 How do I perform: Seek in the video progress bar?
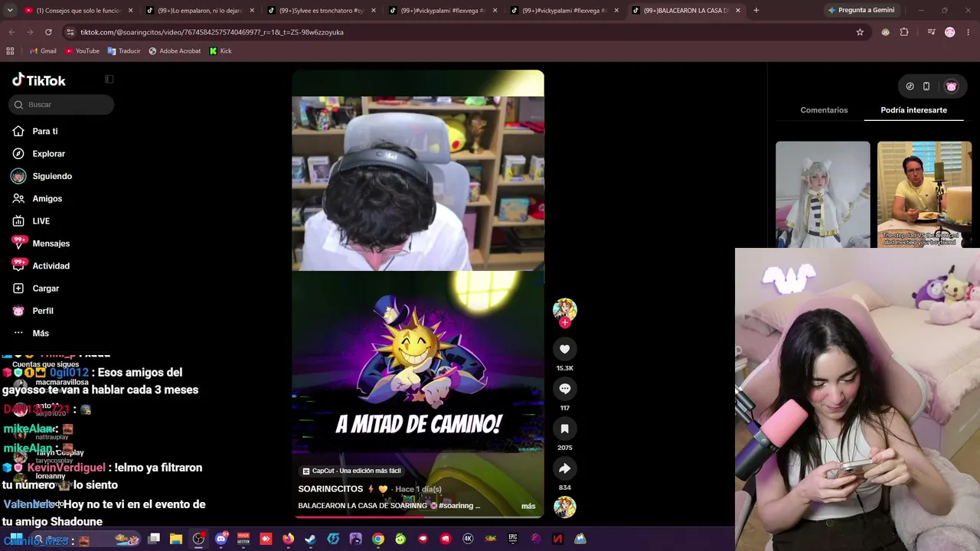pyautogui.click(x=418, y=517)
